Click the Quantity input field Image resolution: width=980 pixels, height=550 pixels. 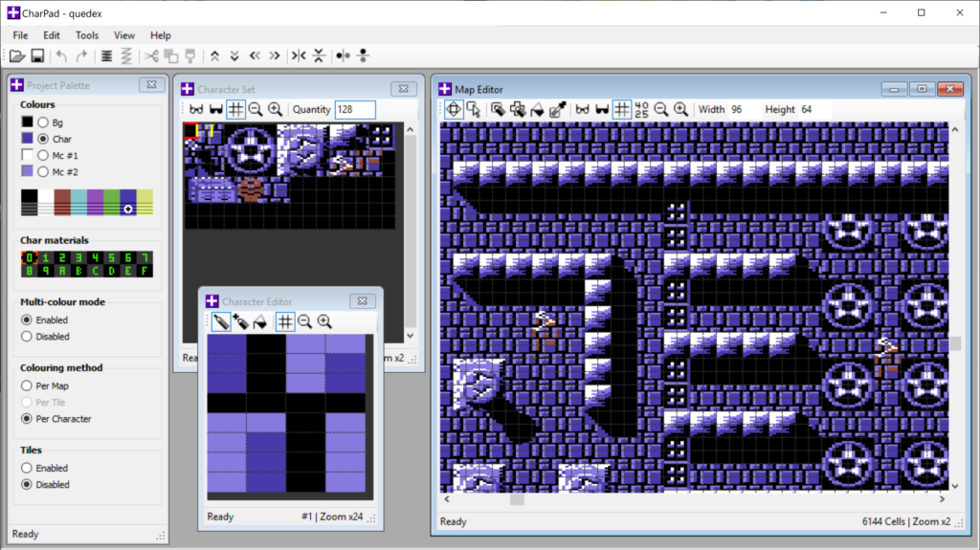[355, 109]
